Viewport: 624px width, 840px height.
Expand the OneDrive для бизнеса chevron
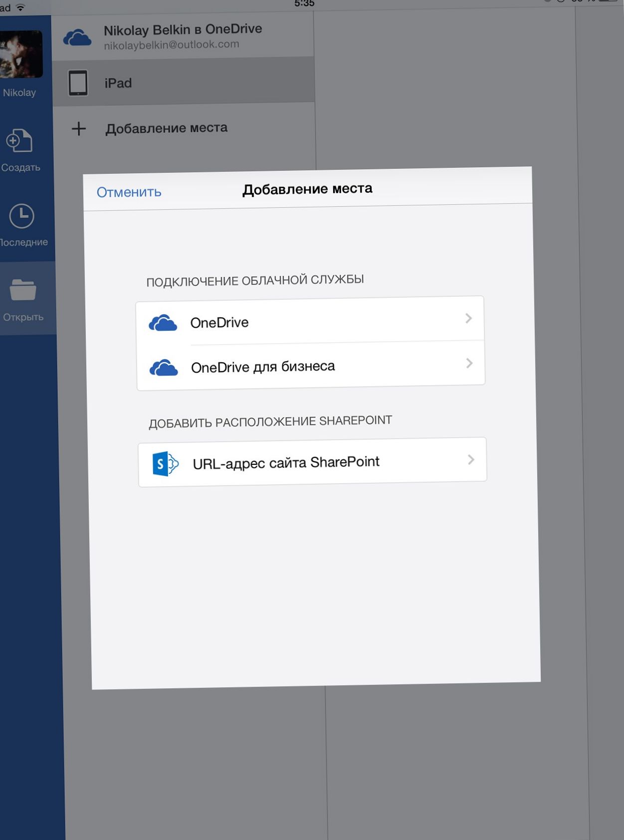[x=469, y=363]
